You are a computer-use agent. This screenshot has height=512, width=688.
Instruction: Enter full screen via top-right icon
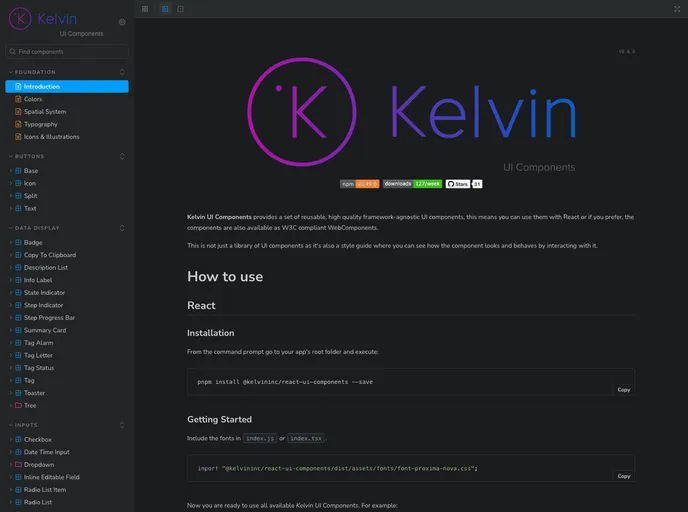pos(677,9)
